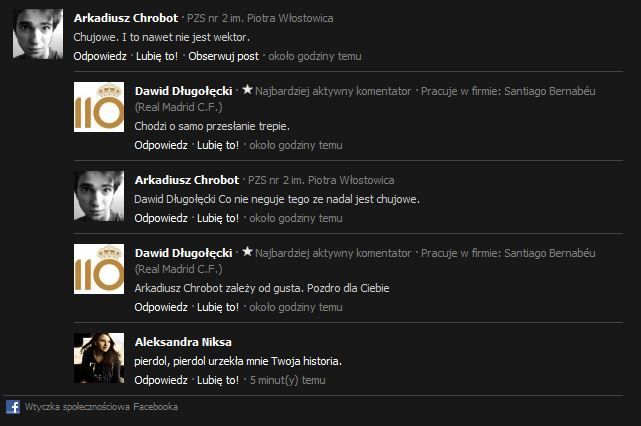Image resolution: width=641 pixels, height=426 pixels.
Task: Open the Aleksandra Niksa profile name link
Action: pyautogui.click(x=183, y=342)
